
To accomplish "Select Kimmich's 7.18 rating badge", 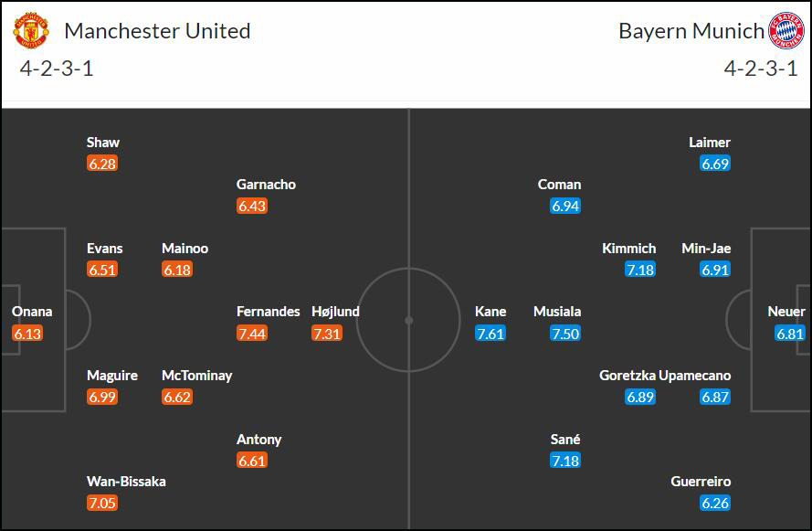I will coord(640,270).
